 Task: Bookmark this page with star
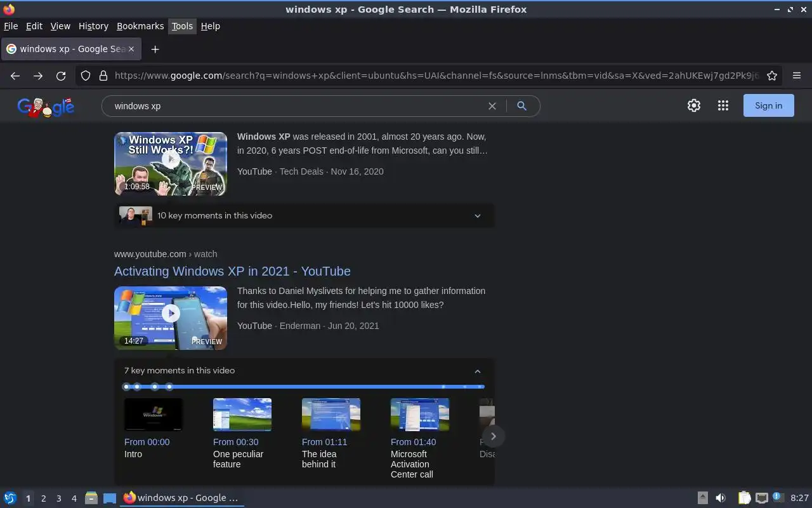tap(772, 76)
